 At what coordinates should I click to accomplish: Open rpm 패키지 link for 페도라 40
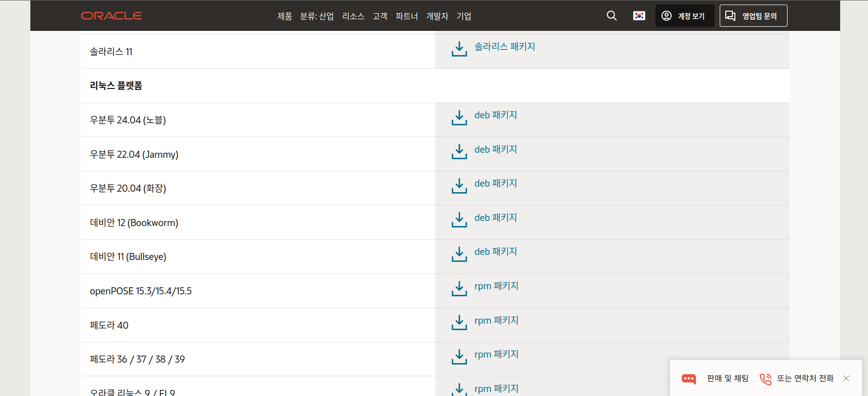[x=497, y=321]
